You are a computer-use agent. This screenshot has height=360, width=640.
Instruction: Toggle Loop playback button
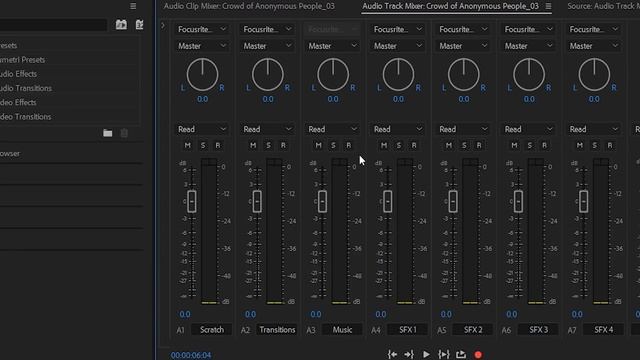[461, 354]
